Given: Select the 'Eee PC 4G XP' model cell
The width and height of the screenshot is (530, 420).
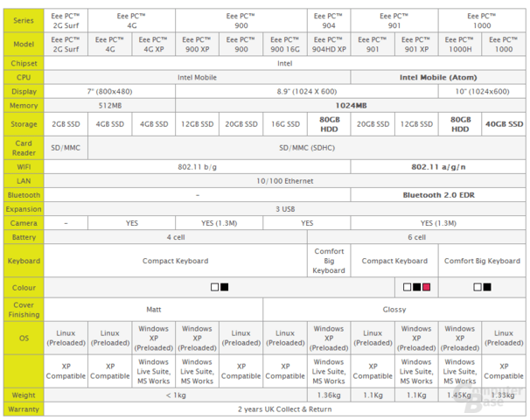Looking at the screenshot, I should point(153,45).
